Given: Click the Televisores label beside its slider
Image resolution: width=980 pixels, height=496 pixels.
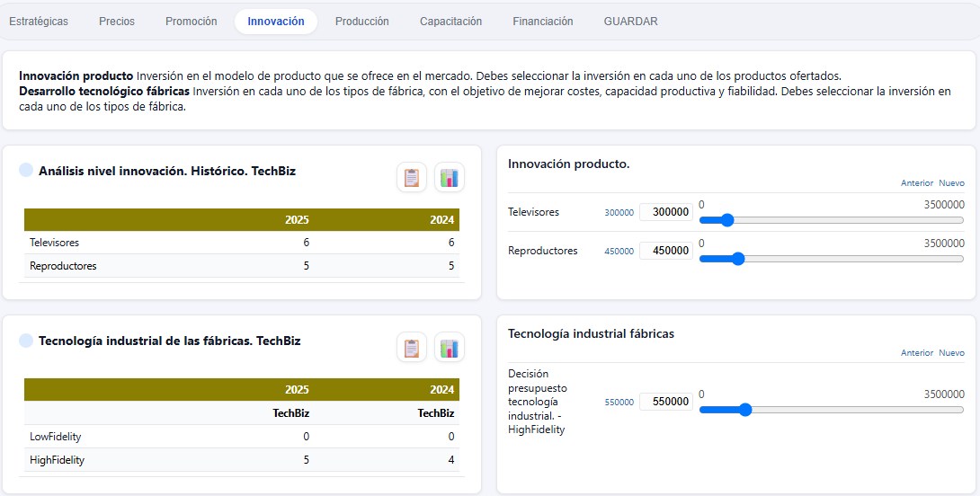Looking at the screenshot, I should coord(534,212).
